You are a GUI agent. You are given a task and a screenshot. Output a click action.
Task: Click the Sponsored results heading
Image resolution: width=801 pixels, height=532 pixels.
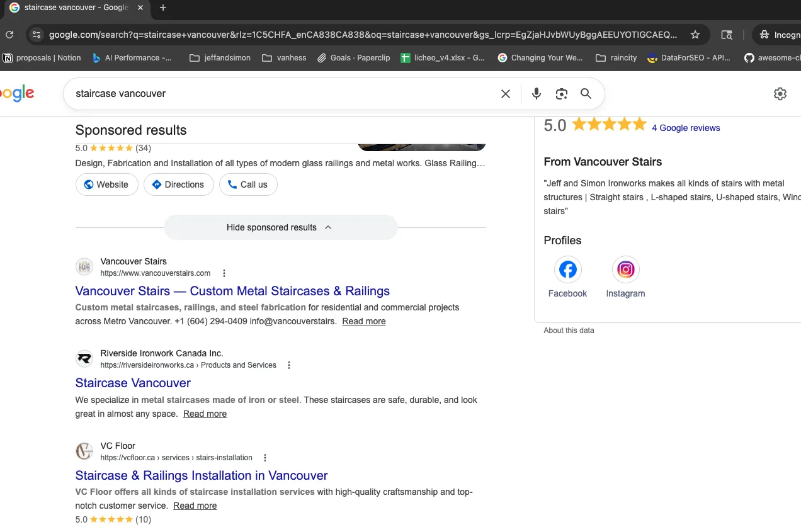point(131,130)
